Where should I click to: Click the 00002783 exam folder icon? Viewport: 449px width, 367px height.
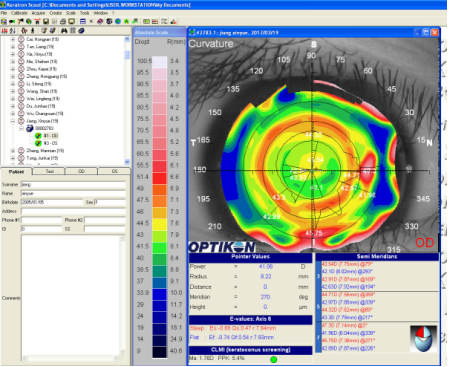click(x=30, y=128)
